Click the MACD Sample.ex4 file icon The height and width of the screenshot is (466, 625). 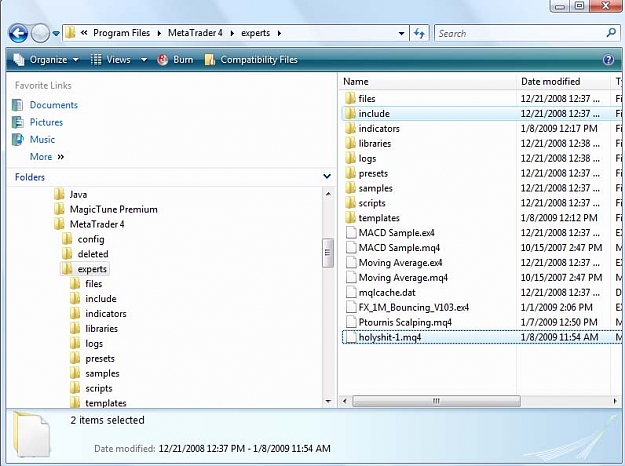[351, 232]
